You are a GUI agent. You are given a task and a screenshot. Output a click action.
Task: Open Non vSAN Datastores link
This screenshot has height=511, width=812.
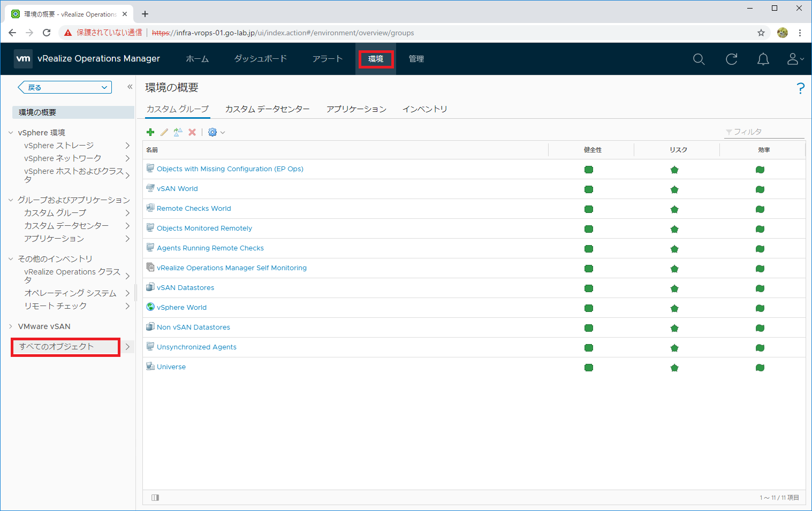coord(193,327)
